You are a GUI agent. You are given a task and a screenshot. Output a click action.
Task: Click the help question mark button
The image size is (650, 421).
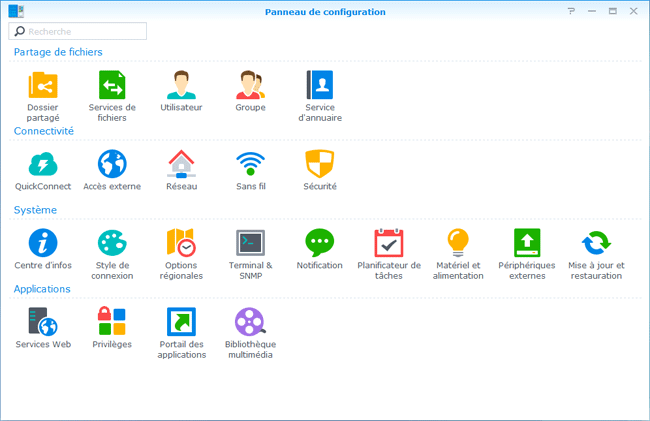tap(571, 11)
